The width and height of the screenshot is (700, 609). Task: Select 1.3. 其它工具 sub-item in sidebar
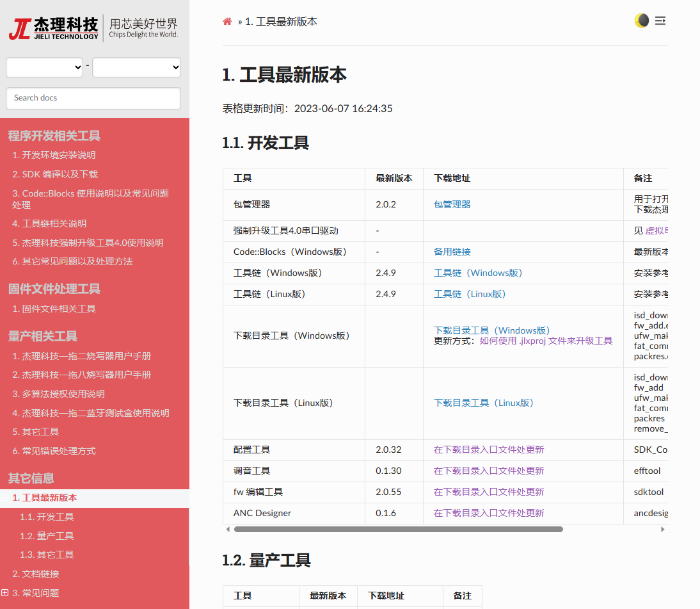tap(47, 555)
